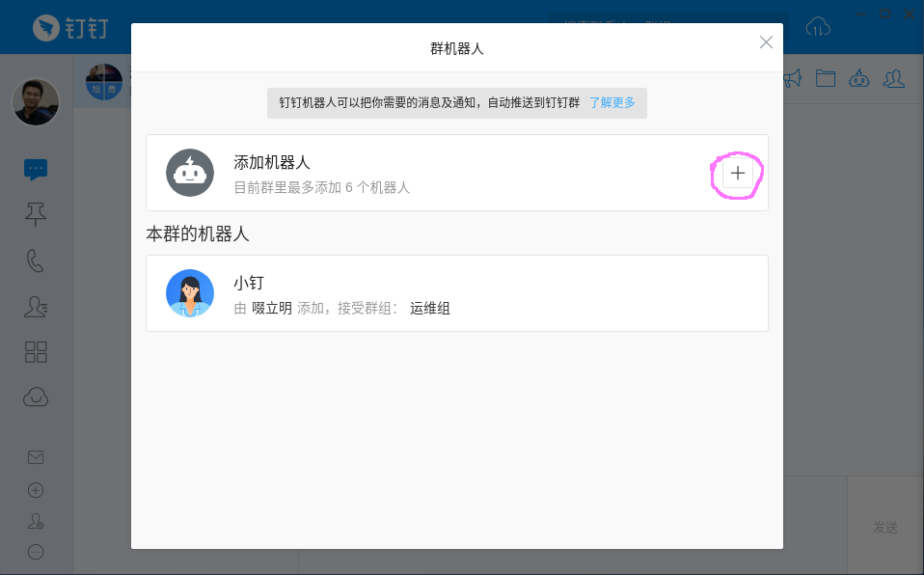Viewport: 924px width, 575px height.
Task: Open the cloud transfer icon in title bar
Action: (818, 27)
